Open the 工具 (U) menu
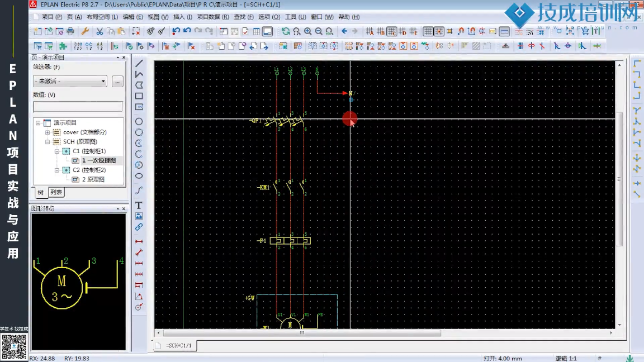This screenshot has height=362, width=644. [x=295, y=17]
